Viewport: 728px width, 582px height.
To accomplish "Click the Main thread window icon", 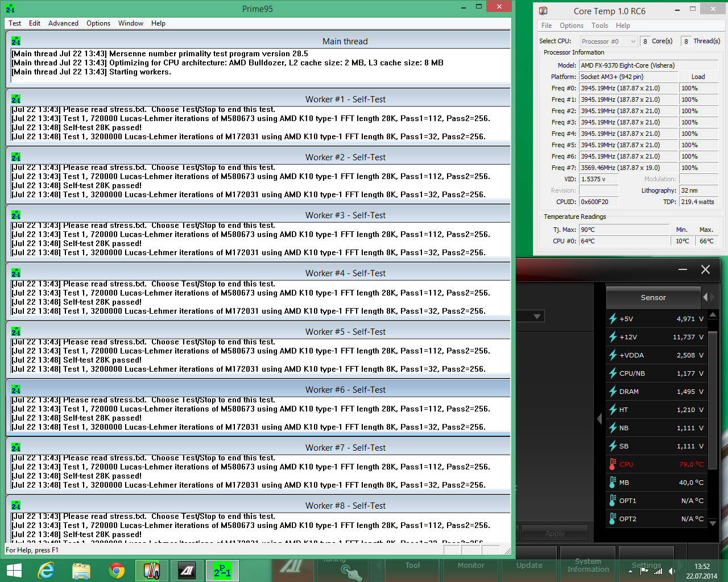I will [x=16, y=41].
